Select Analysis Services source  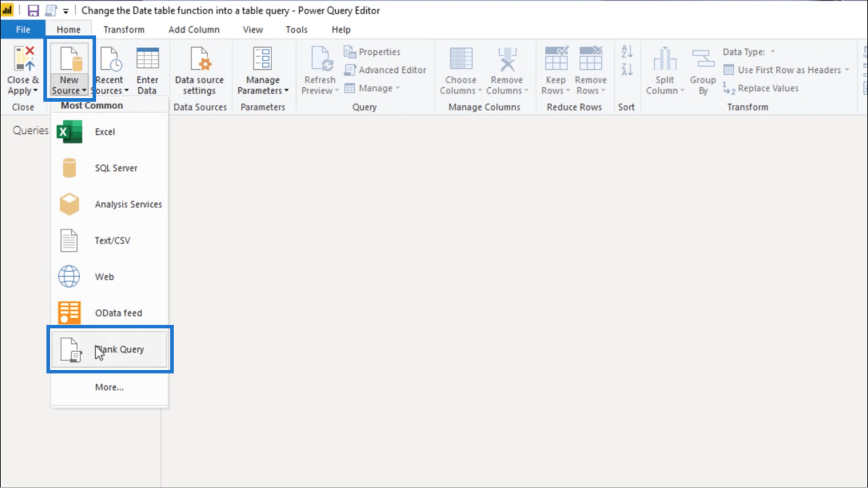tap(110, 204)
